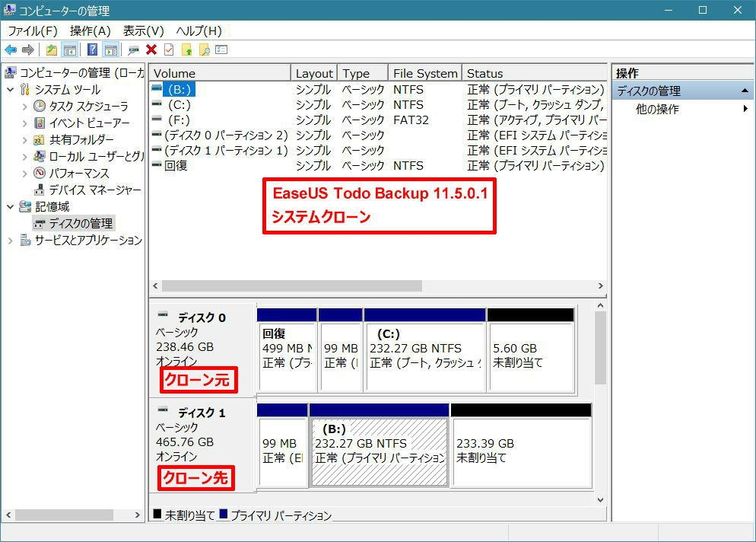
Task: Select the 233.39 GB unallocated space
Action: [521, 446]
